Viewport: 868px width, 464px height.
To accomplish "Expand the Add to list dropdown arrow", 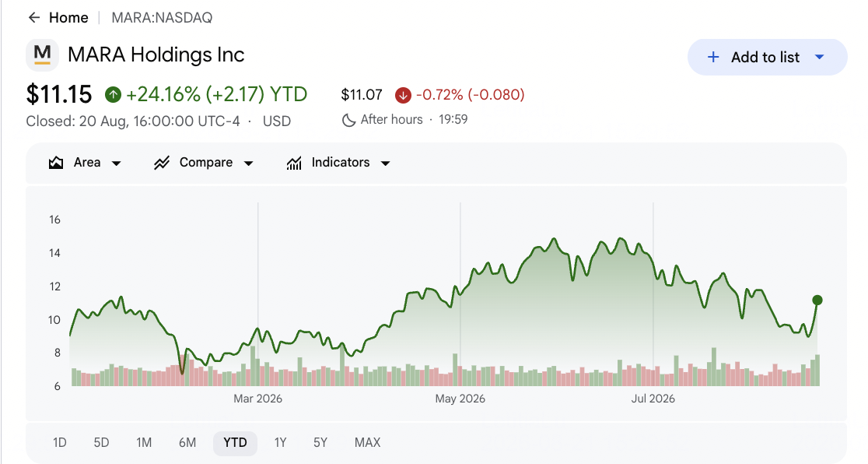I will pos(820,57).
